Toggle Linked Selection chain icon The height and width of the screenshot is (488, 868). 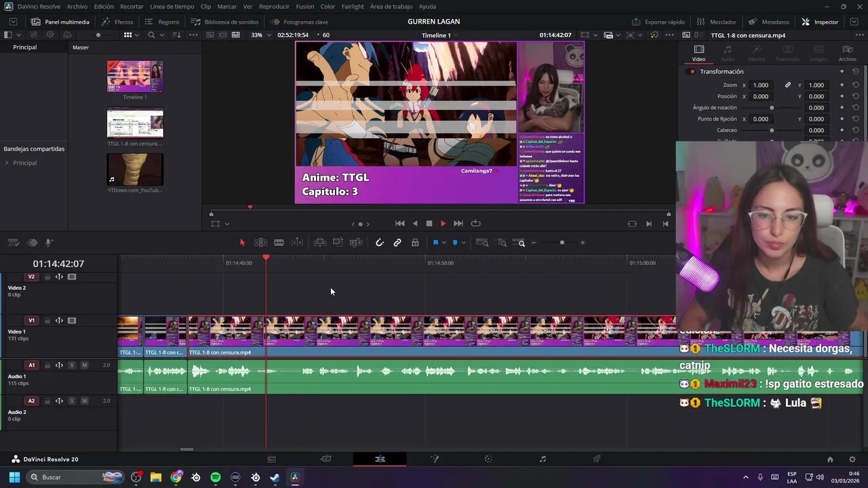(397, 243)
